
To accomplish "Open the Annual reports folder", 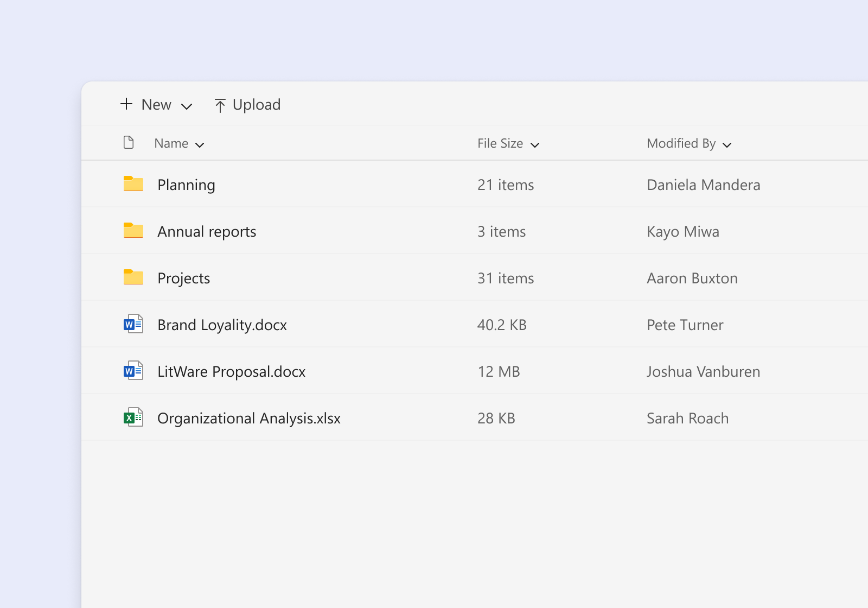I will pos(207,231).
